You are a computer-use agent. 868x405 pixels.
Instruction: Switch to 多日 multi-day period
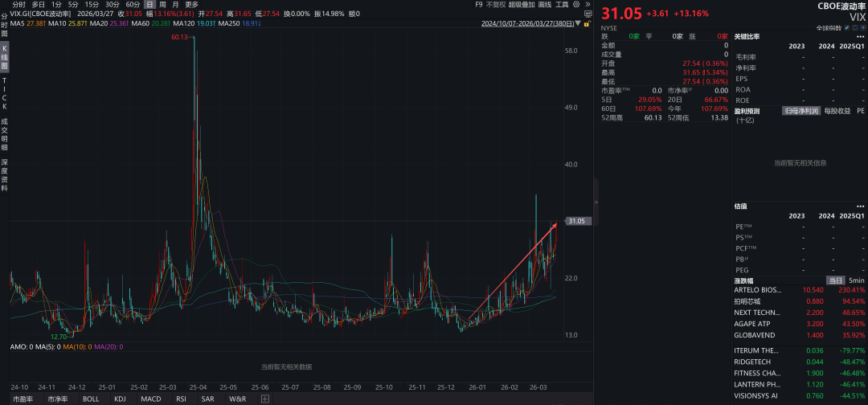tap(39, 5)
